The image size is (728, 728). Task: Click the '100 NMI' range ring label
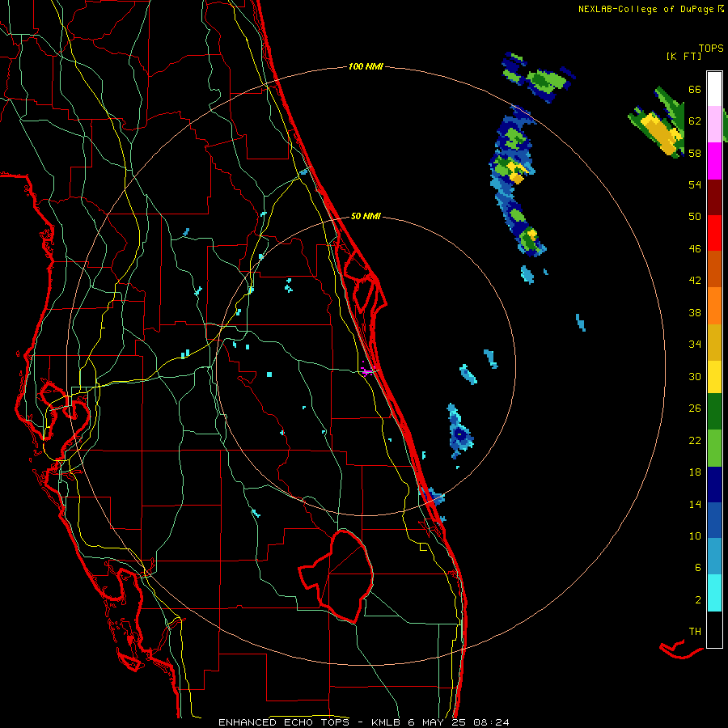click(x=366, y=67)
